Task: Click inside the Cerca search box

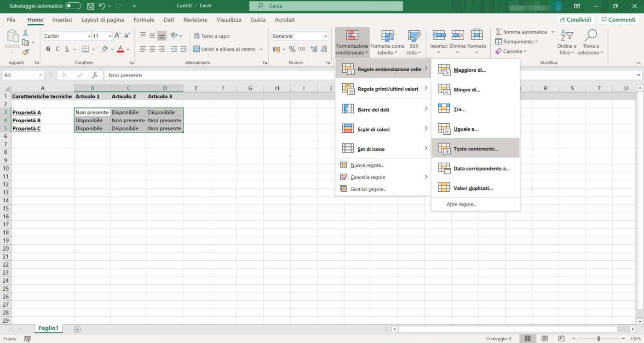Action: click(x=326, y=6)
